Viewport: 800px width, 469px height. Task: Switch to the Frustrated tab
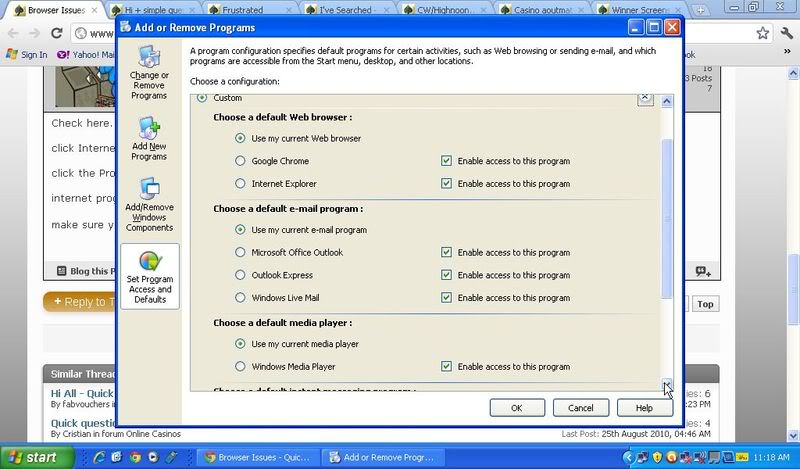point(250,10)
